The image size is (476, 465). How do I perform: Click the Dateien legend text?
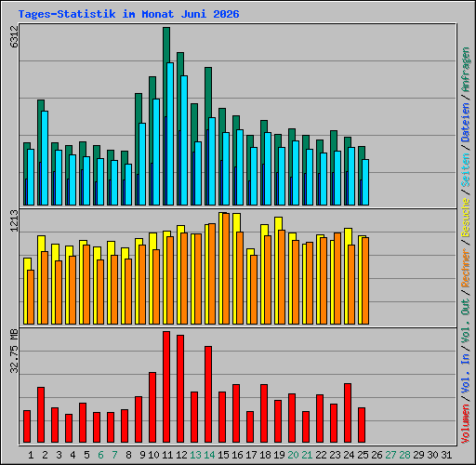466,123
